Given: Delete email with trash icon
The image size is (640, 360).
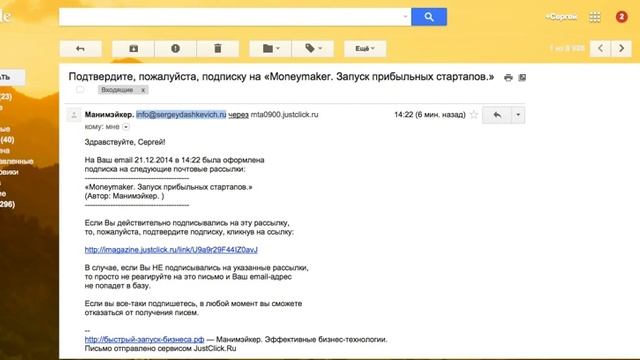Looking at the screenshot, I should click(218, 49).
